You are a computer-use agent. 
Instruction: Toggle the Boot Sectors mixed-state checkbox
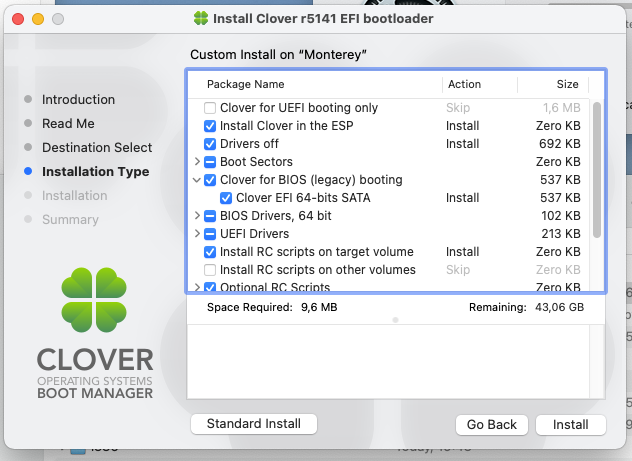210,162
